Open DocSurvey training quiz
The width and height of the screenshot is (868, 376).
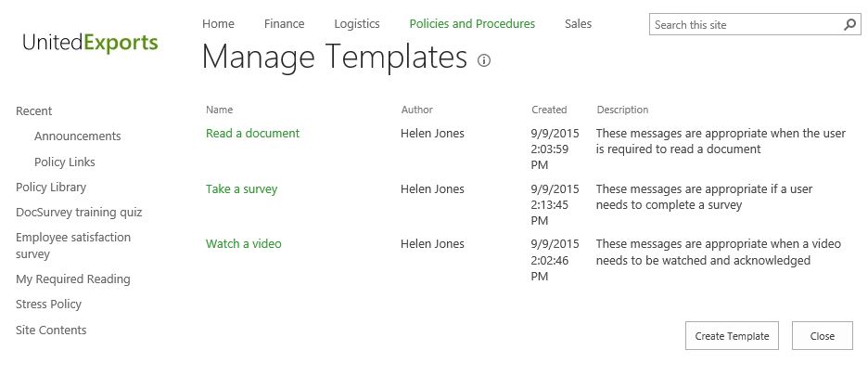pos(79,213)
